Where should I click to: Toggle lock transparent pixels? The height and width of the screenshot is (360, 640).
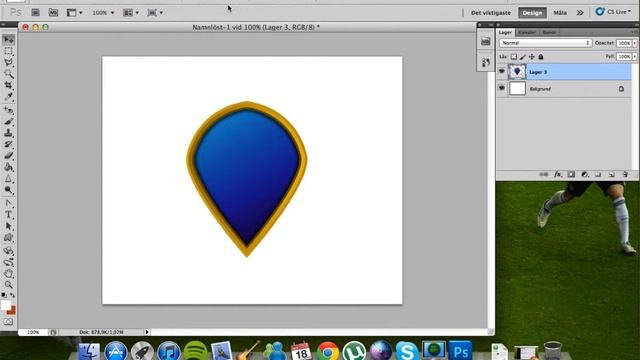point(514,57)
